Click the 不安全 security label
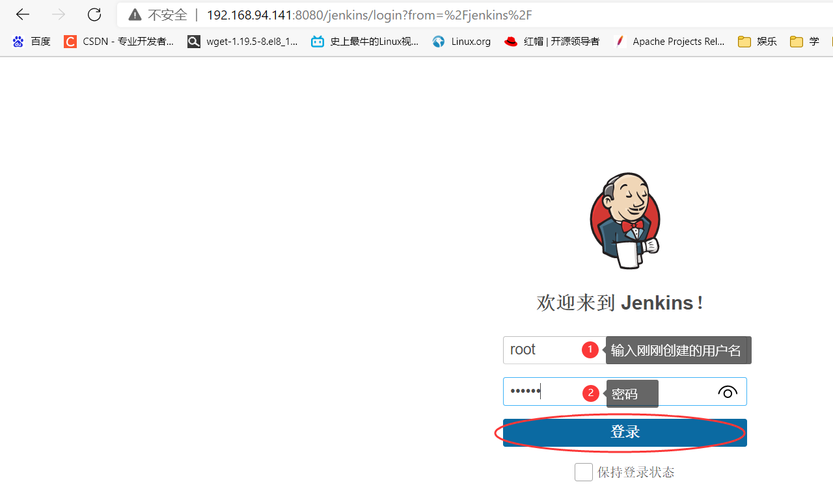The height and width of the screenshot is (504, 833). pos(167,14)
